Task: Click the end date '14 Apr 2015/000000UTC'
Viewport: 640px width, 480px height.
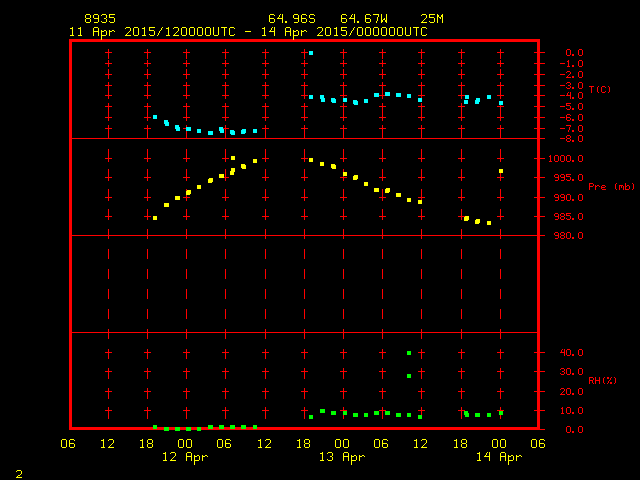Action: (344, 32)
